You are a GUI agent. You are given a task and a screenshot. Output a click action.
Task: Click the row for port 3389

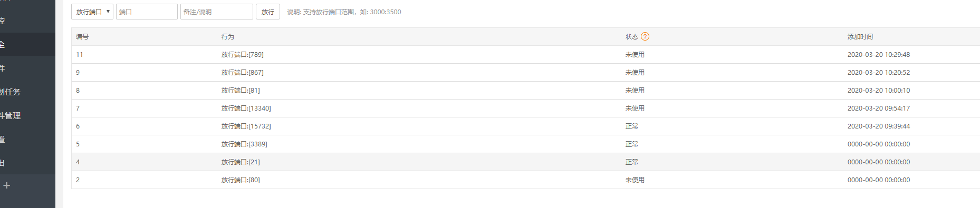525,144
